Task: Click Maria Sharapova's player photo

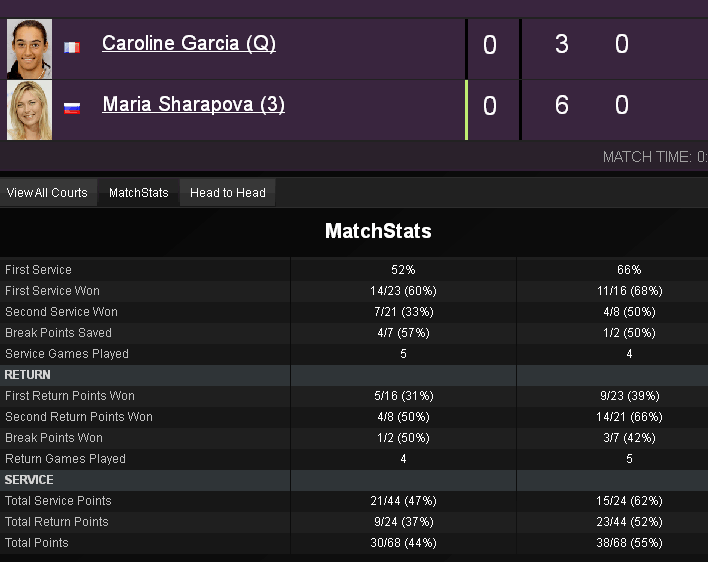Action: tap(29, 110)
